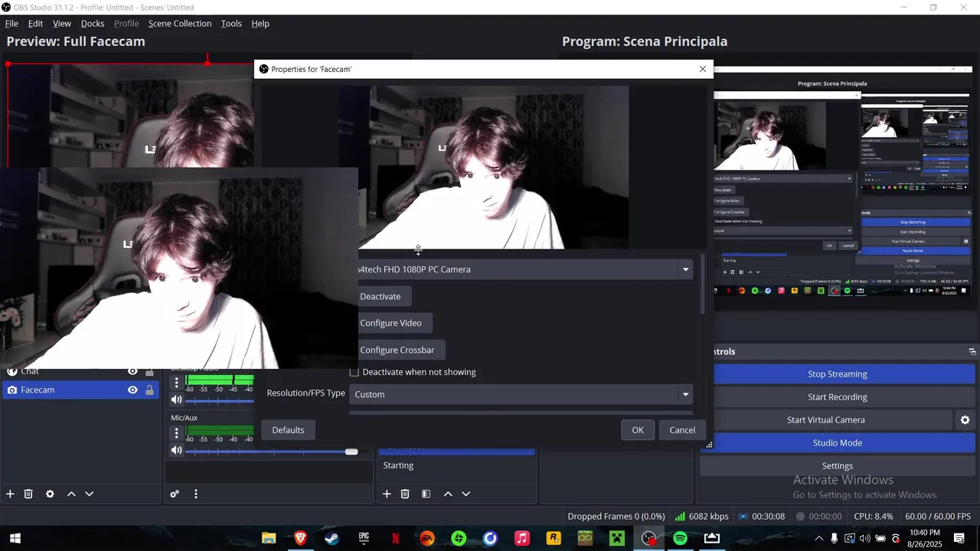
Task: Cancel the Facecam properties dialog
Action: coord(682,430)
